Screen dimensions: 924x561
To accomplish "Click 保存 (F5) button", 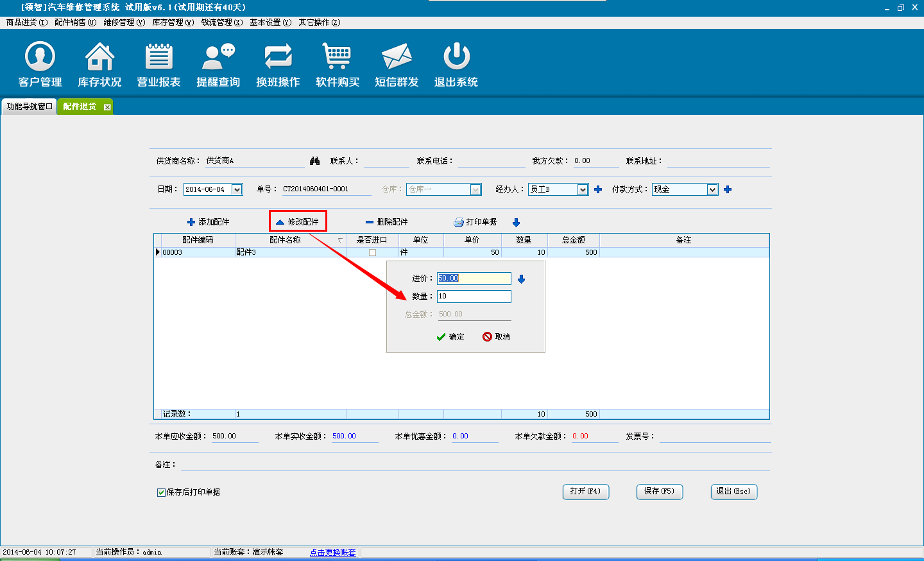I will pos(659,491).
